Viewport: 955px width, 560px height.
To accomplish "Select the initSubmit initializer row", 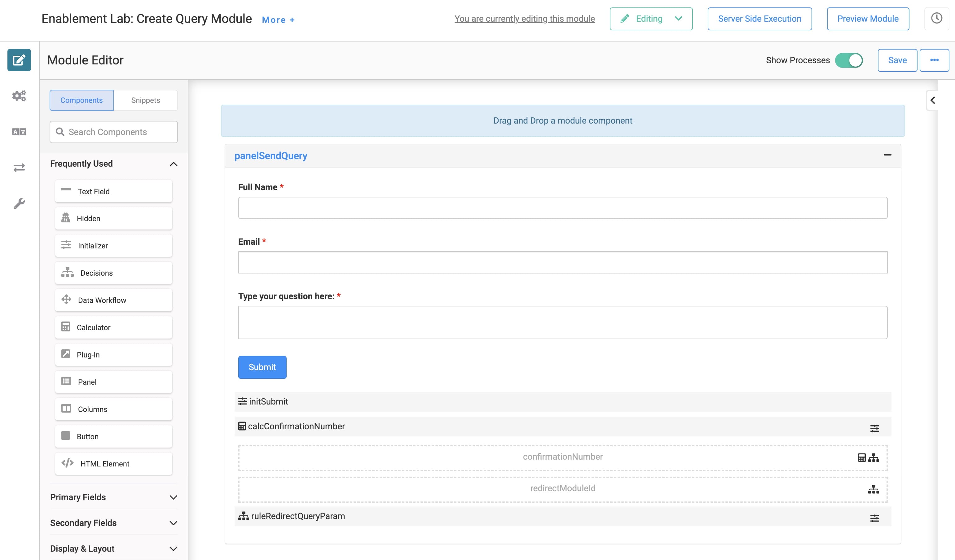I will tap(563, 402).
